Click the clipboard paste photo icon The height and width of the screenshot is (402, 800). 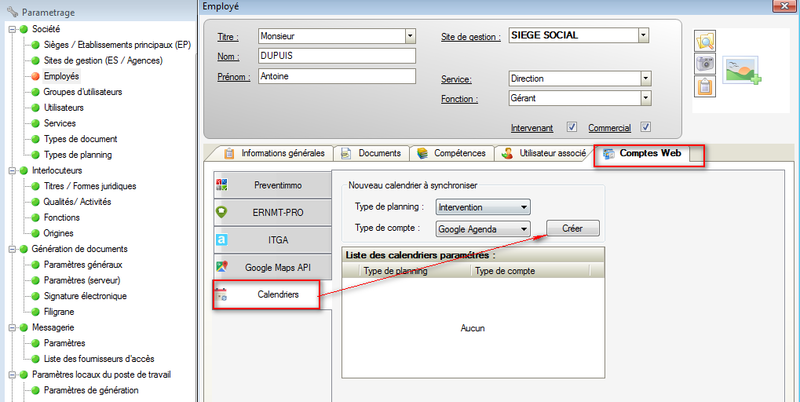705,87
